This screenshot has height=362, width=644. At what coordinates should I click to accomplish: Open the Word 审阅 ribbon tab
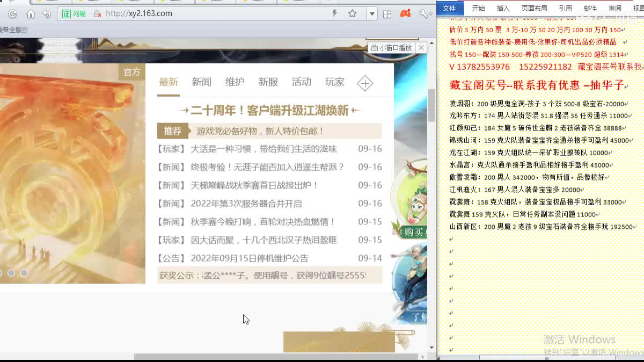615,8
